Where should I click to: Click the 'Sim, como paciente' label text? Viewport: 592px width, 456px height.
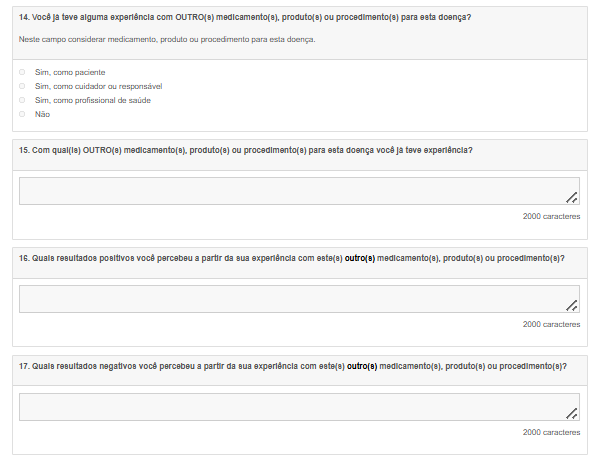(x=70, y=72)
